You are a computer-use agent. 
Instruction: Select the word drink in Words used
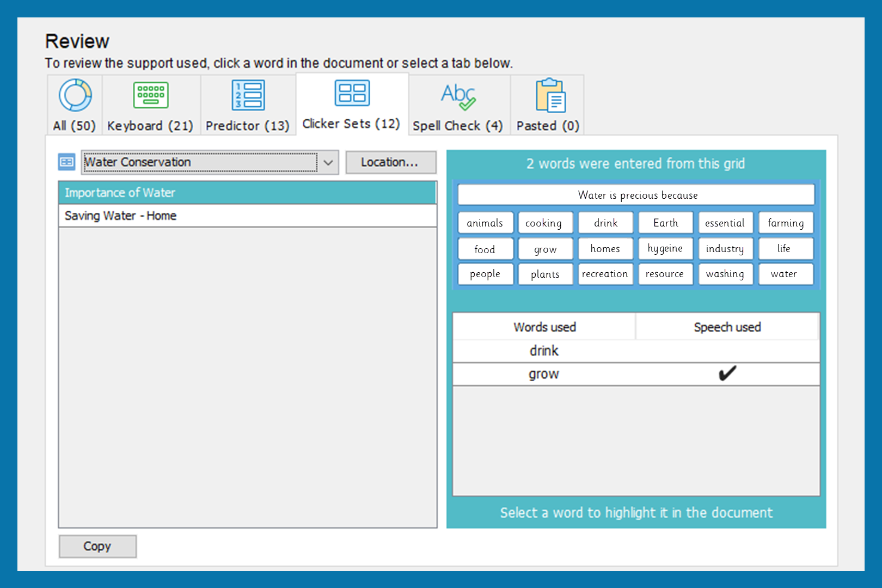point(544,351)
